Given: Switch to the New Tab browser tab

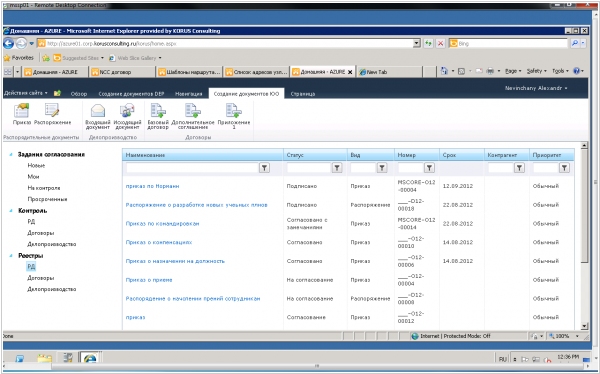Looking at the screenshot, I should tap(390, 72).
